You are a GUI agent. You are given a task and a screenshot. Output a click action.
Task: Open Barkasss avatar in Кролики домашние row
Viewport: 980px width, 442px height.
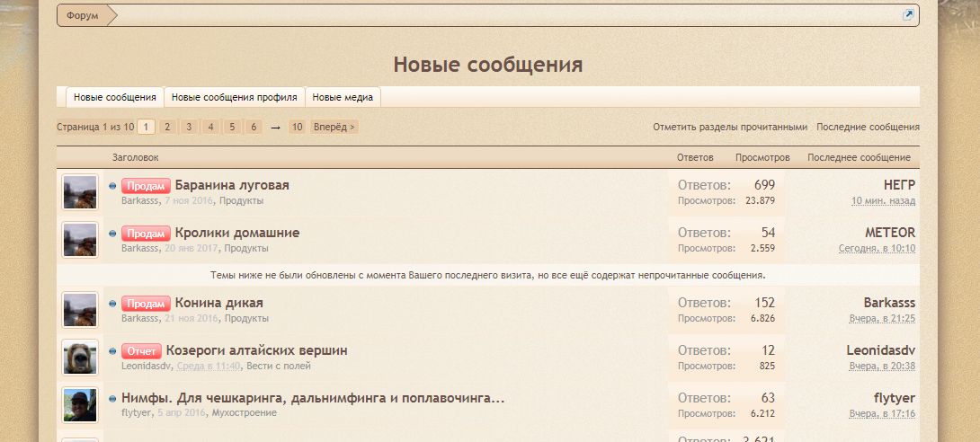80,240
